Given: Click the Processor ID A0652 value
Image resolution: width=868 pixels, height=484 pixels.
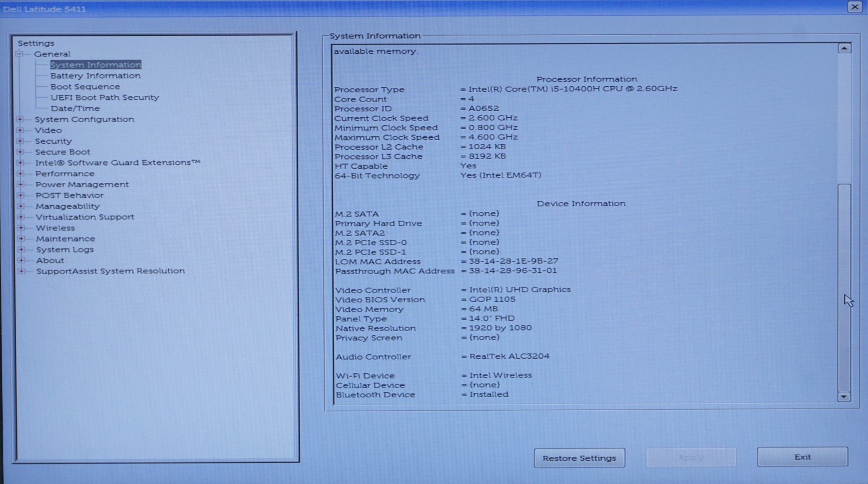Looking at the screenshot, I should [x=483, y=108].
